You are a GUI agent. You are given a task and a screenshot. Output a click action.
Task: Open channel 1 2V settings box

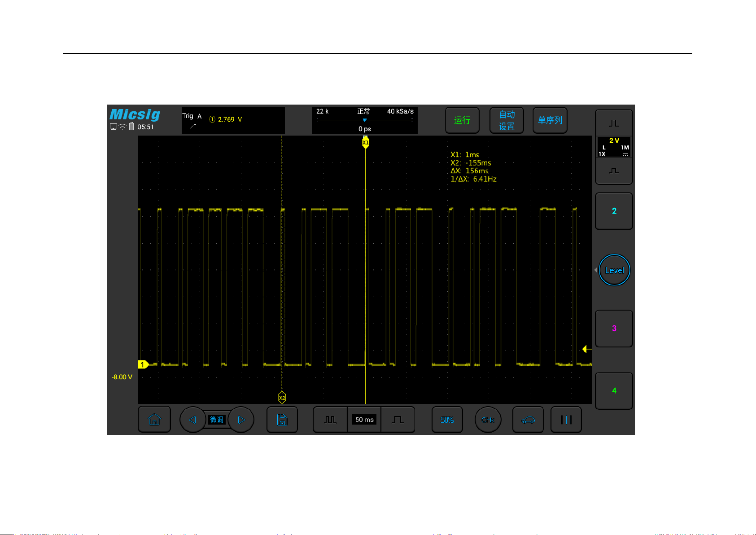coord(614,147)
